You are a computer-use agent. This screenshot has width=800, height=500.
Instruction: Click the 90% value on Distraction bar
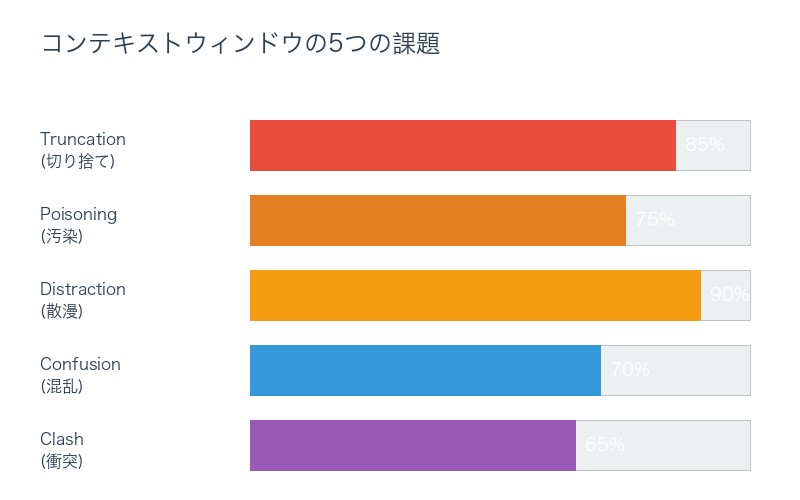pos(729,295)
